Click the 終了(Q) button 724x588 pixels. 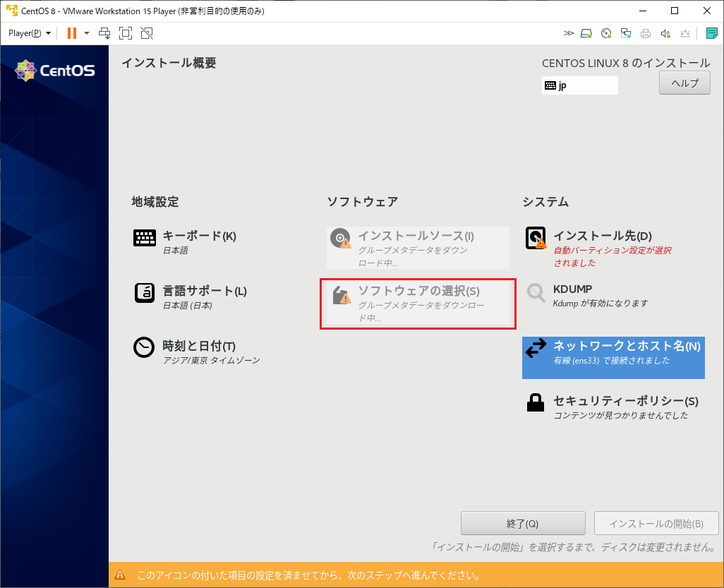click(x=523, y=523)
